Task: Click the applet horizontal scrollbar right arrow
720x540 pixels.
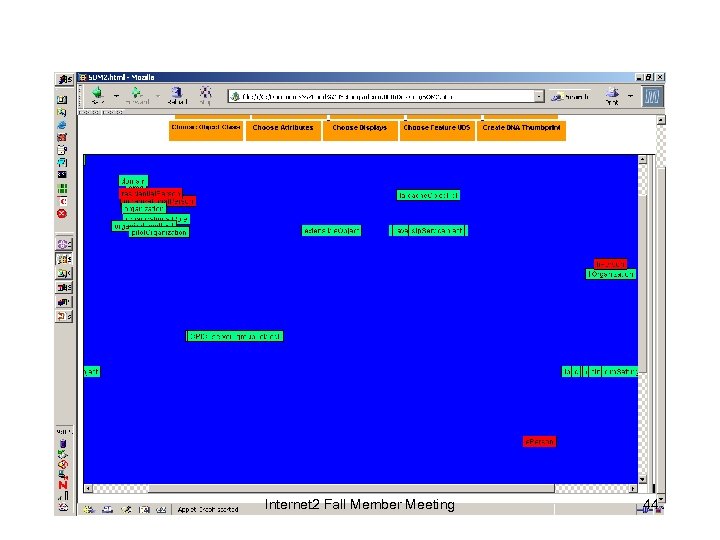Action: click(633, 489)
